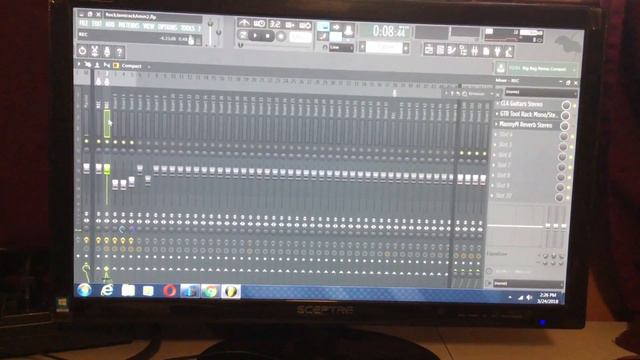The height and width of the screenshot is (360, 640).
Task: Click the yellow square icon beside Compact
Action: [116, 65]
